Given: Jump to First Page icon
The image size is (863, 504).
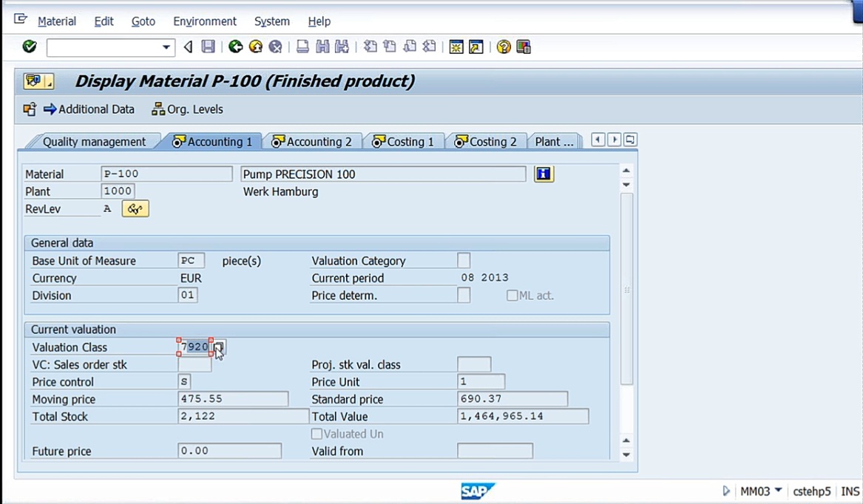Looking at the screenshot, I should (370, 47).
